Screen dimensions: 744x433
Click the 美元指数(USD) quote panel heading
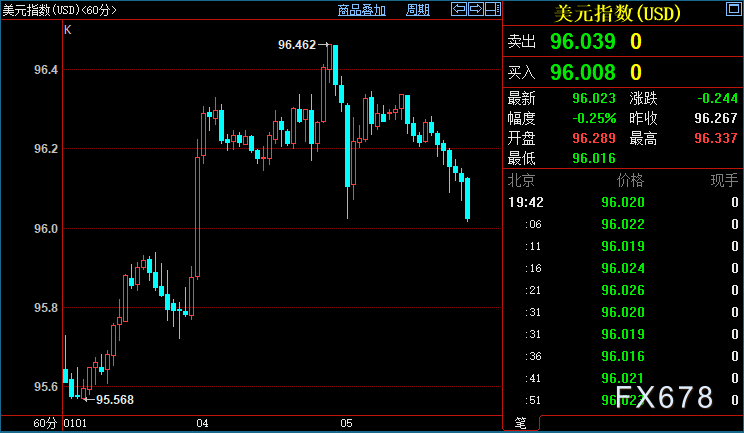pos(617,13)
